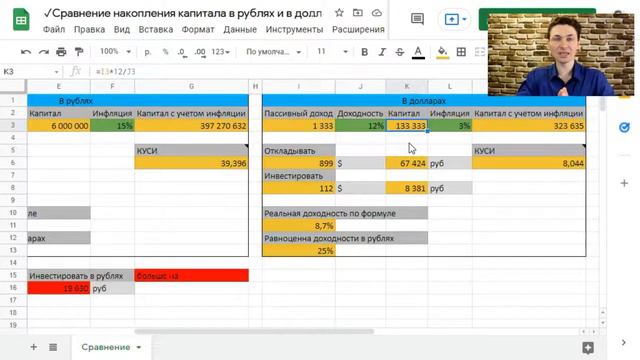The height and width of the screenshot is (360, 640).
Task: Open the Файл menu
Action: coord(54,29)
